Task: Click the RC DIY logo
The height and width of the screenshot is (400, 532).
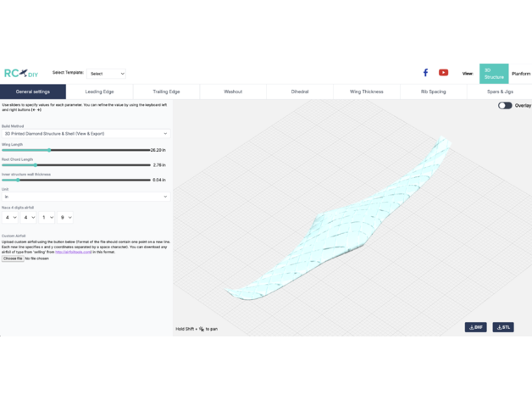Action: pyautogui.click(x=21, y=74)
